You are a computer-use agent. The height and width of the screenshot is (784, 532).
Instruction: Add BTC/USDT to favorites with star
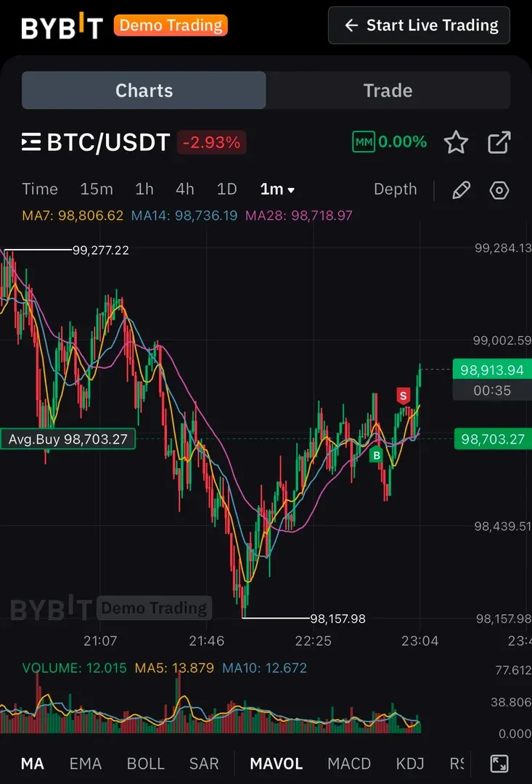coord(456,143)
